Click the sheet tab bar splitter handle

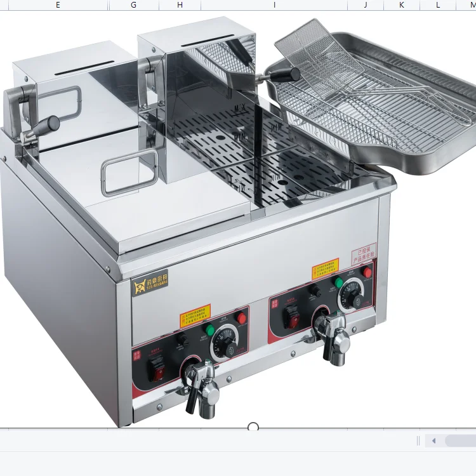pos(418,441)
